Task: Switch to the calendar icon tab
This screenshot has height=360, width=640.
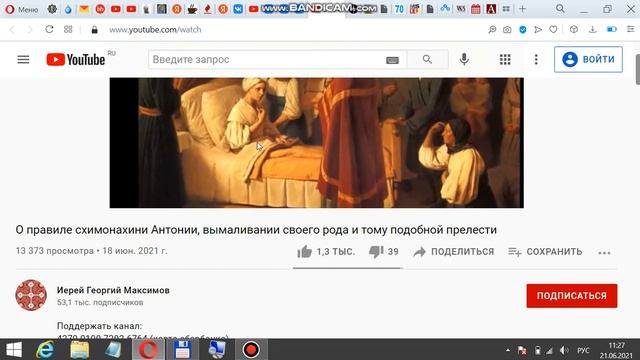Action: pos(476,9)
